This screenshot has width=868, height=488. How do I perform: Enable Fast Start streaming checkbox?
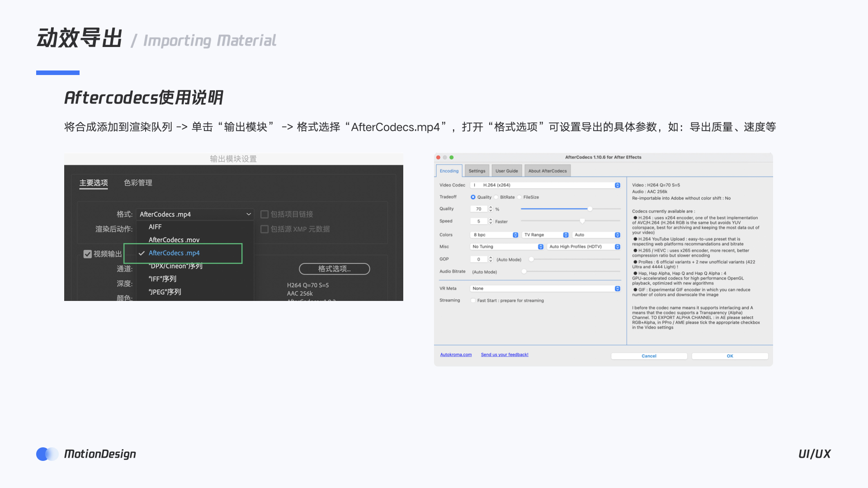coord(473,300)
